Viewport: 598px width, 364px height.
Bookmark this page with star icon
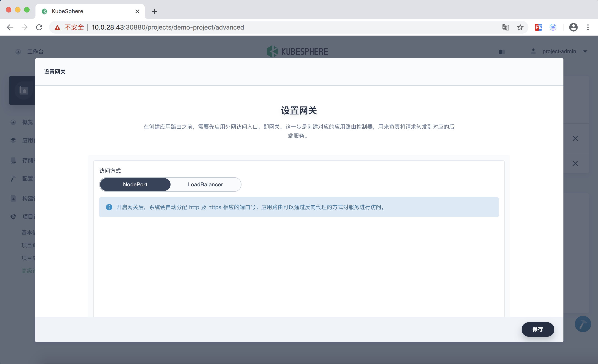tap(520, 27)
